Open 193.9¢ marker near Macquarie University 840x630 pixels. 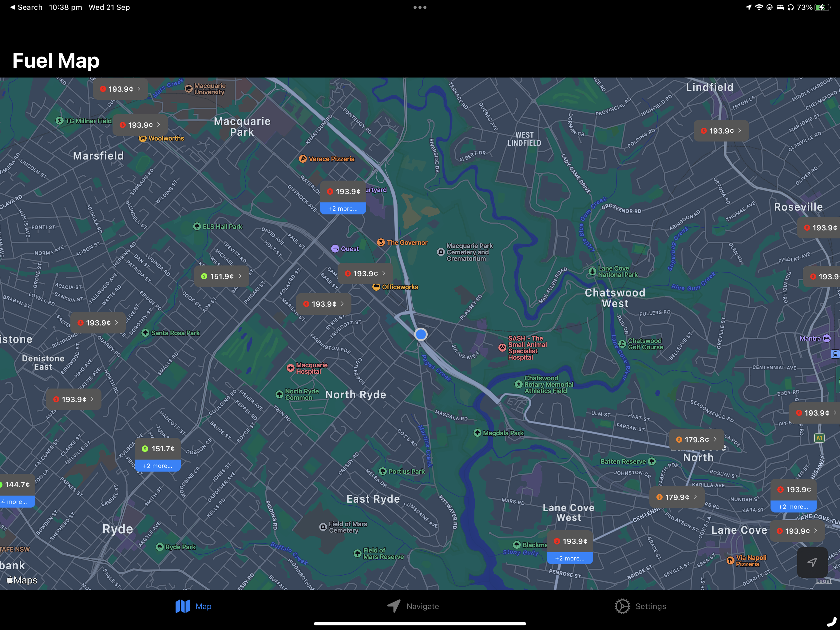point(121,89)
